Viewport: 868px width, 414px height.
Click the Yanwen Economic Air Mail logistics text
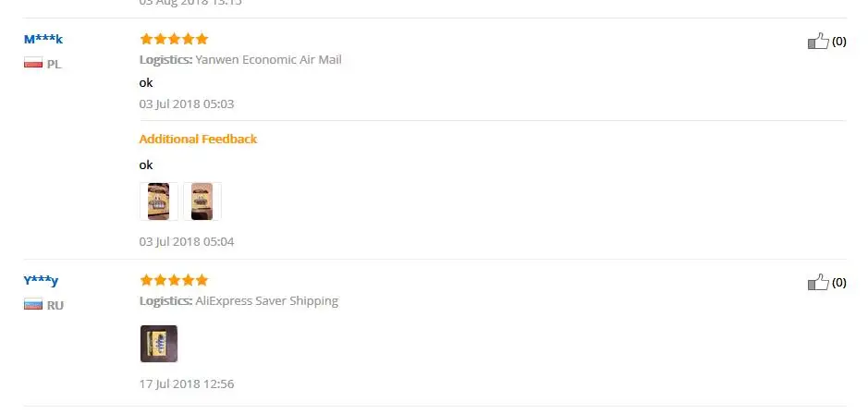click(x=268, y=60)
